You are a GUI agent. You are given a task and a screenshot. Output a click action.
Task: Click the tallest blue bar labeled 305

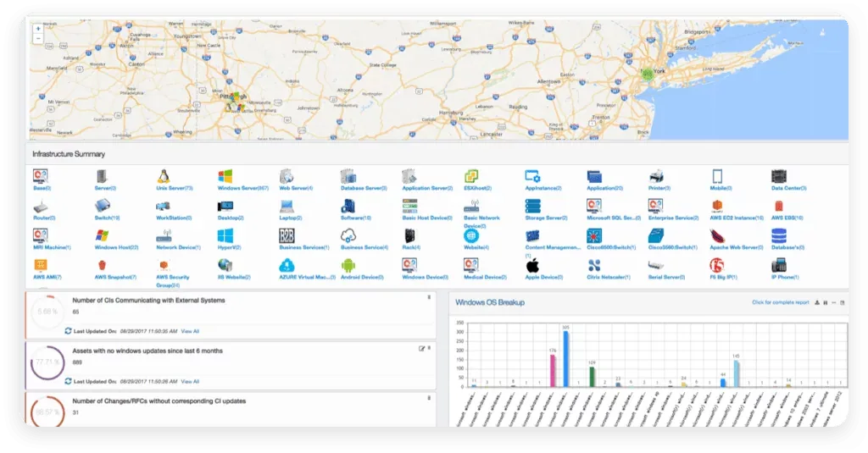pyautogui.click(x=565, y=358)
